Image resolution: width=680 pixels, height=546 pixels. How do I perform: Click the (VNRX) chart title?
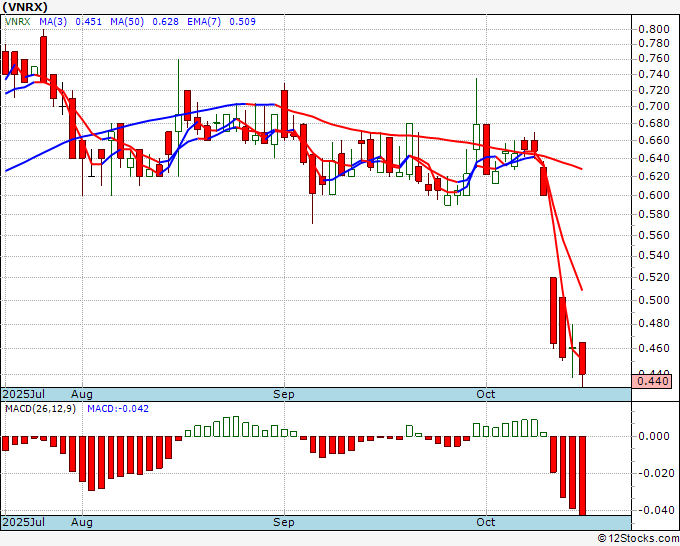(25, 7)
